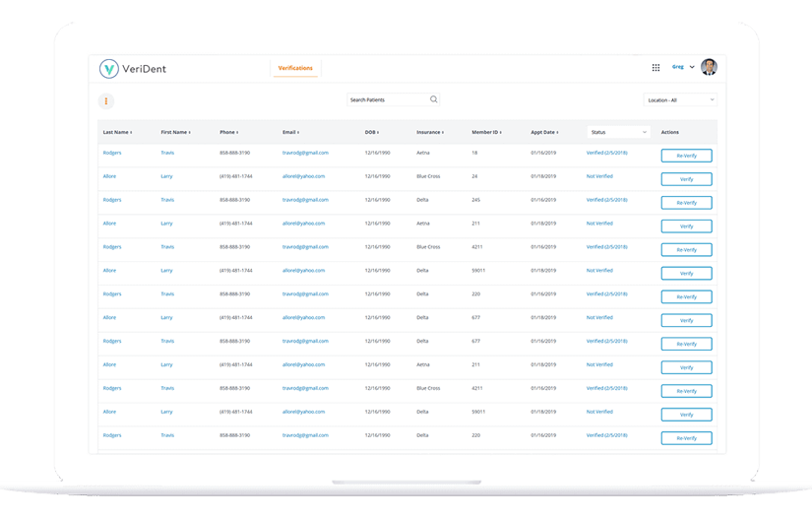Open the Status filter dropdown

click(618, 132)
